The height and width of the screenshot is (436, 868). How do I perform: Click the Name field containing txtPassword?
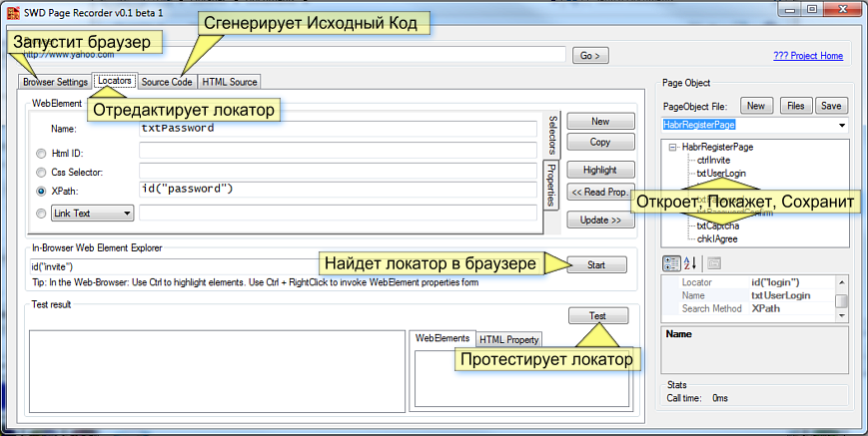338,129
